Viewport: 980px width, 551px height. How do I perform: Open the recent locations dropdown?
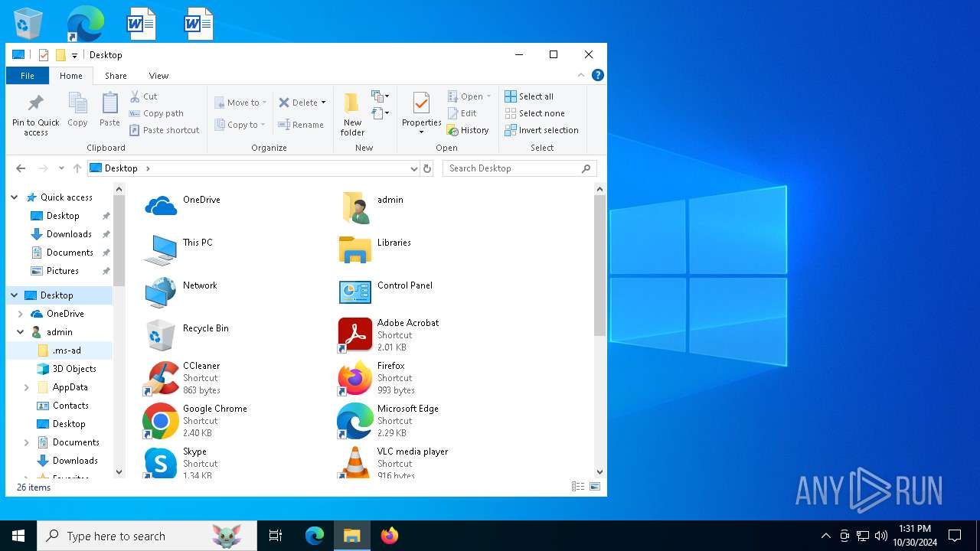click(61, 168)
